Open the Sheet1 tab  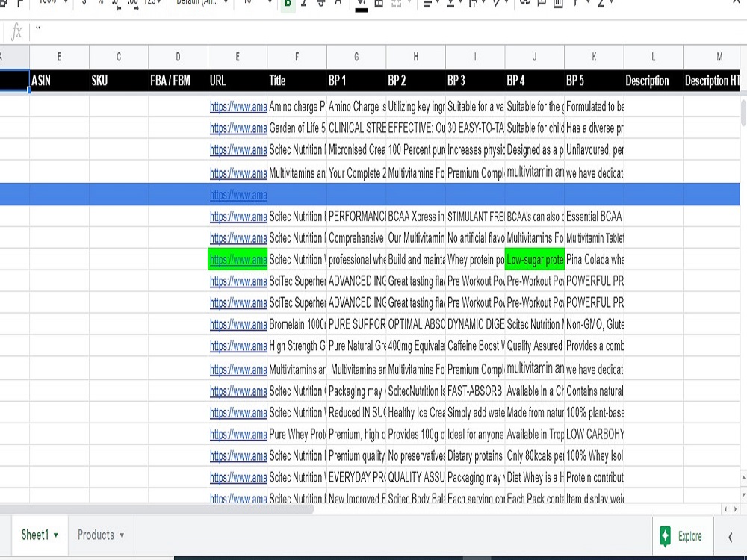35,535
